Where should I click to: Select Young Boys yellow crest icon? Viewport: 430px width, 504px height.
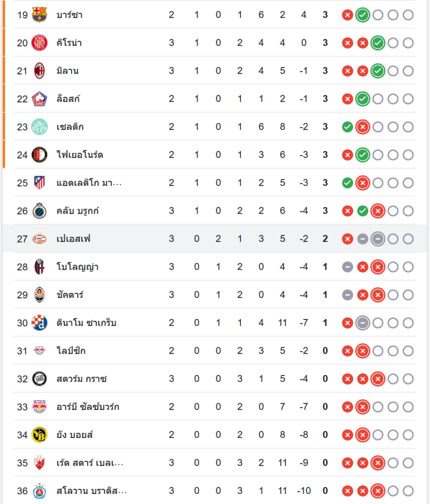pyautogui.click(x=39, y=434)
